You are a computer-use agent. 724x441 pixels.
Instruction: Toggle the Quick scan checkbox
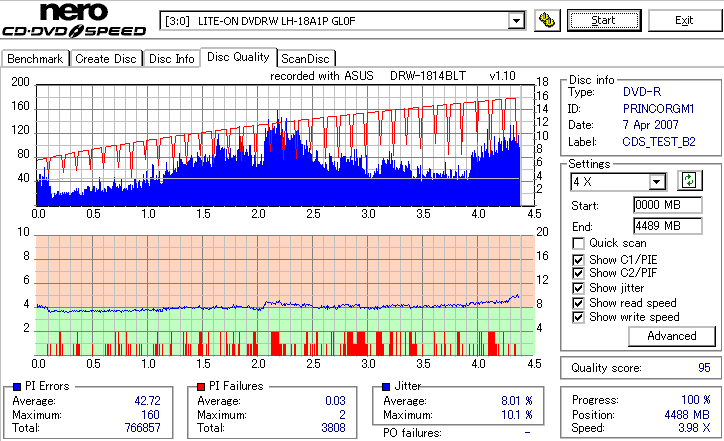[x=578, y=243]
